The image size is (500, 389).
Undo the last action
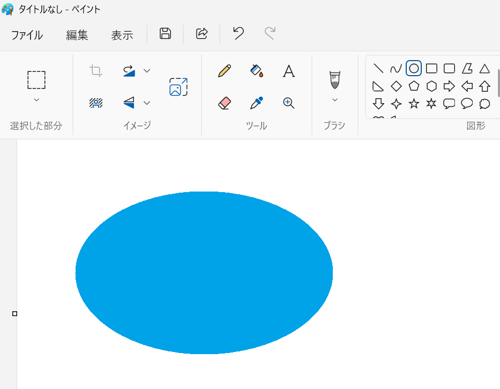coord(238,33)
